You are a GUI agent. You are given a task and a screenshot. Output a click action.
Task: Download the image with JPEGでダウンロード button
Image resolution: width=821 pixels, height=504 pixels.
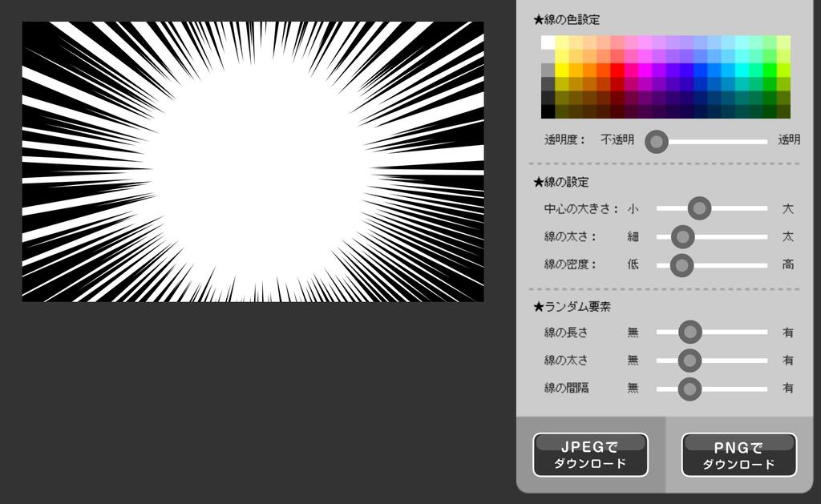point(590,455)
